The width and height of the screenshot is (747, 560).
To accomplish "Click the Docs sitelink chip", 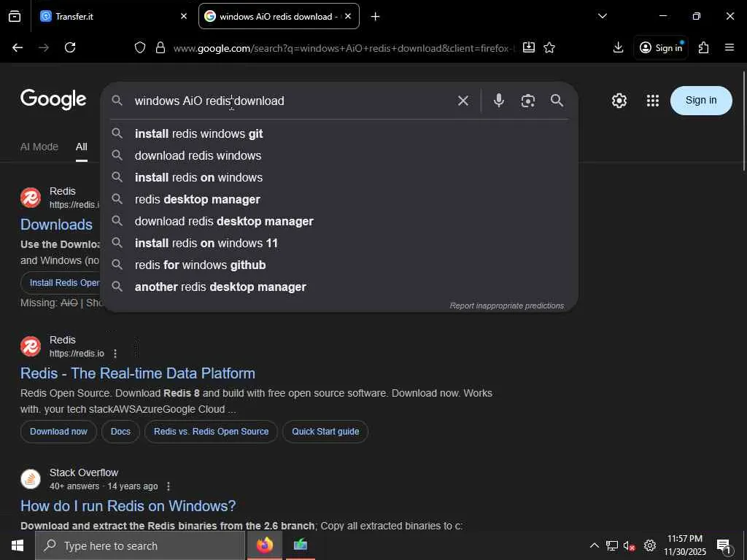I will click(120, 432).
